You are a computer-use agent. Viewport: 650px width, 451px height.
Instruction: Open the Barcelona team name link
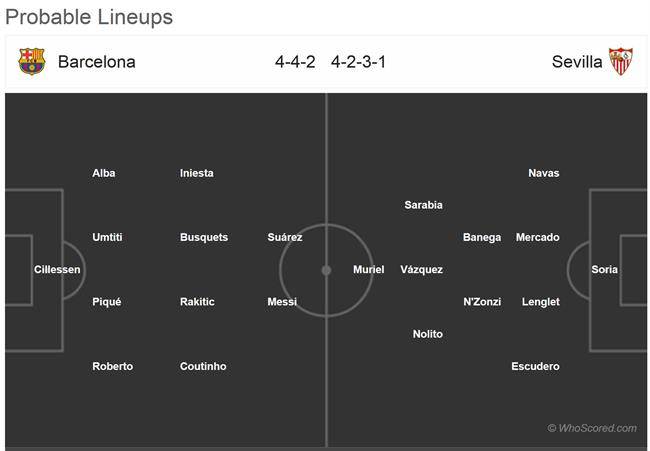click(97, 62)
